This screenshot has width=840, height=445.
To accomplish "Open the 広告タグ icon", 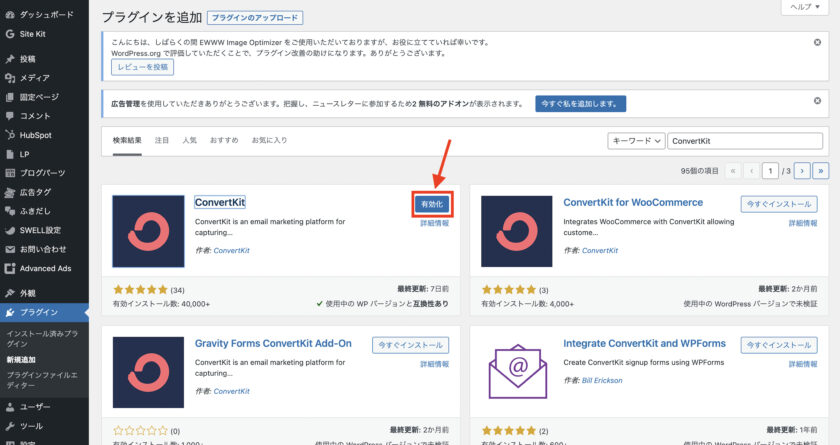I will tap(10, 192).
